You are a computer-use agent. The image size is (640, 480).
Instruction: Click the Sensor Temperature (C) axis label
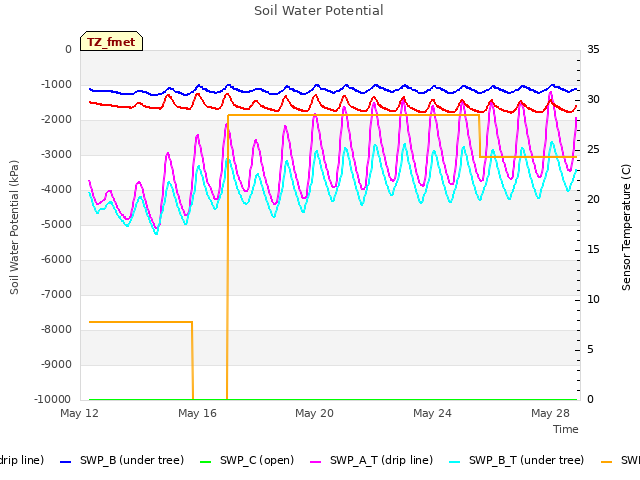tap(626, 227)
